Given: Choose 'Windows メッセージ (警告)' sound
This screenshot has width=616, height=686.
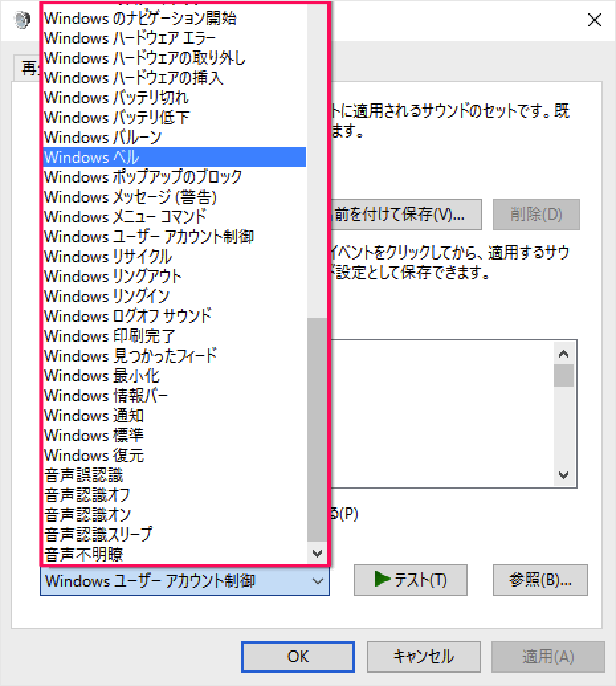Looking at the screenshot, I should pos(175,197).
